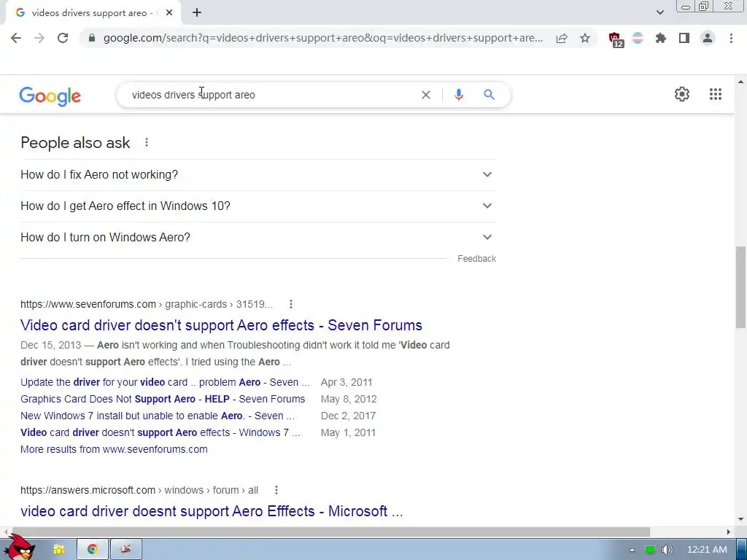The image size is (747, 560).
Task: Open the volume speaker control
Action: point(667,550)
